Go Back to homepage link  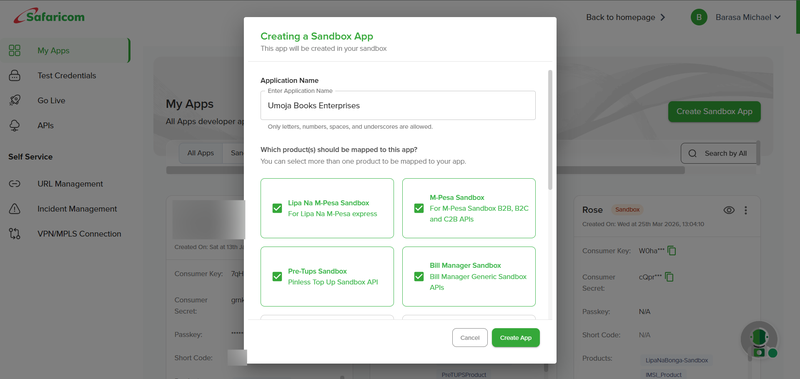coord(620,17)
